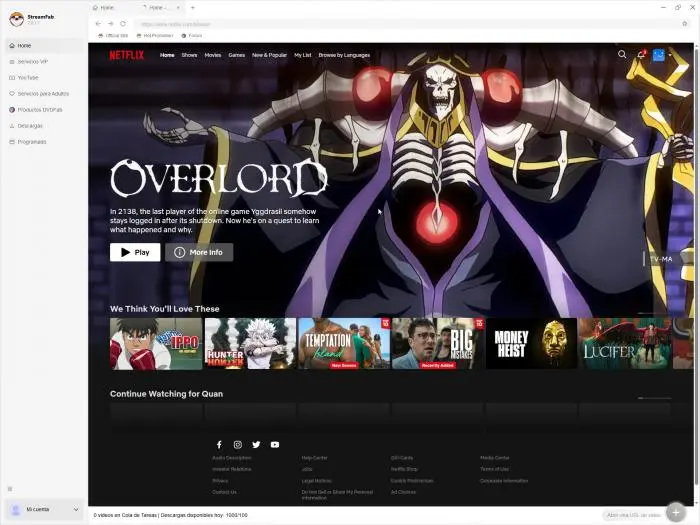This screenshot has height=525, width=700.
Task: Open a new tab with the plus icon
Action: (x=193, y=8)
